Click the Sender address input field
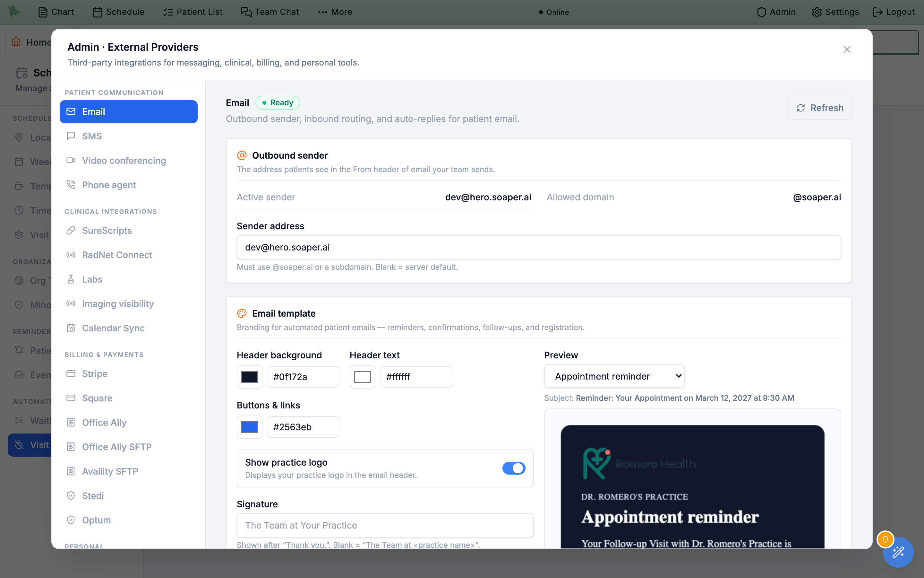 539,247
